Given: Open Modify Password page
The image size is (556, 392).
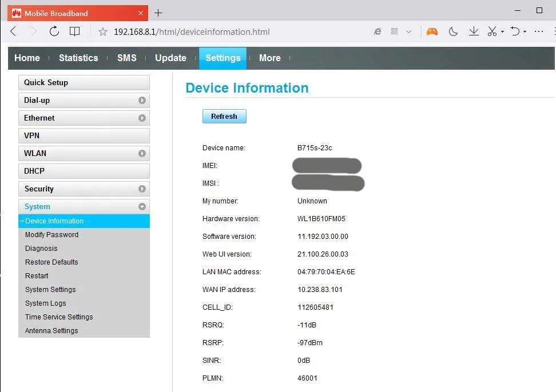Looking at the screenshot, I should coord(52,234).
